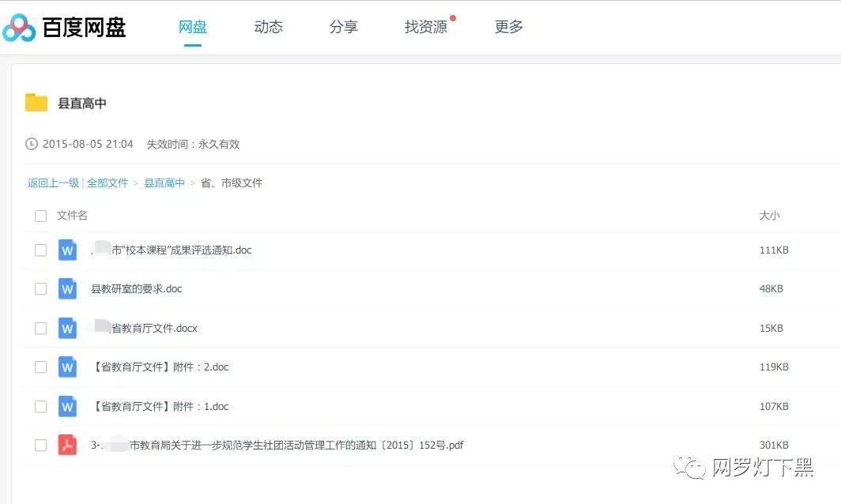
Task: Switch to the 分享 tab
Action: [x=343, y=26]
